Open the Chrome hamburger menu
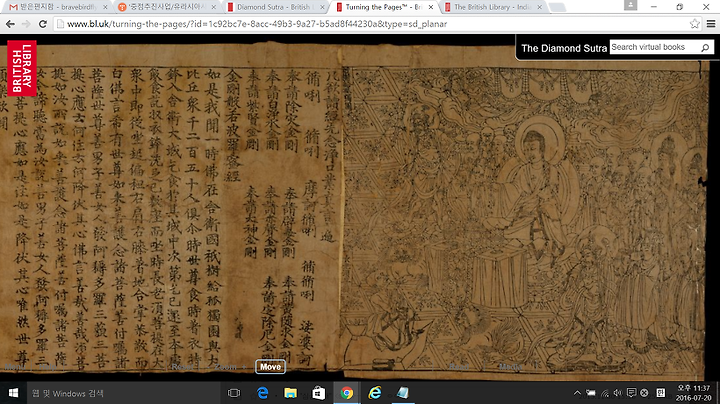This screenshot has height=404, width=720. coord(710,24)
